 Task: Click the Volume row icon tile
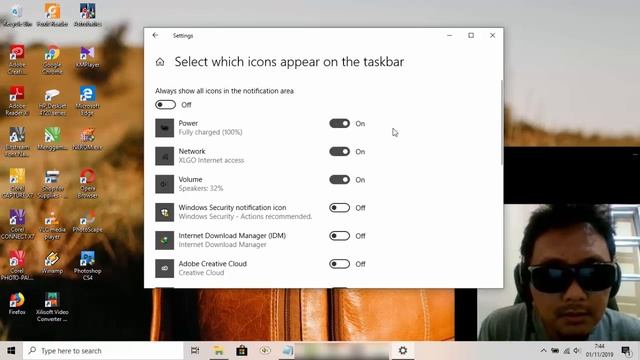(164, 184)
